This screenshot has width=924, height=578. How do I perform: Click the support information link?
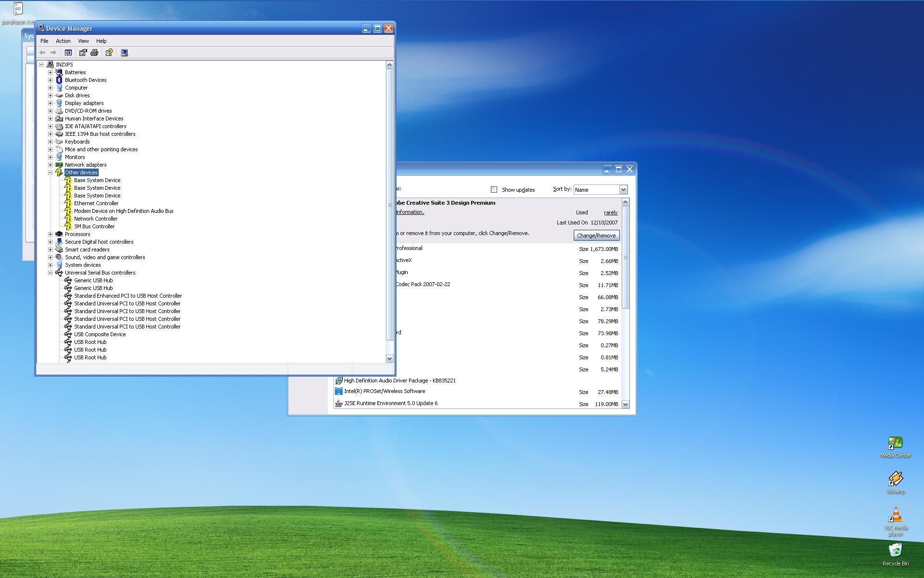pyautogui.click(x=410, y=212)
